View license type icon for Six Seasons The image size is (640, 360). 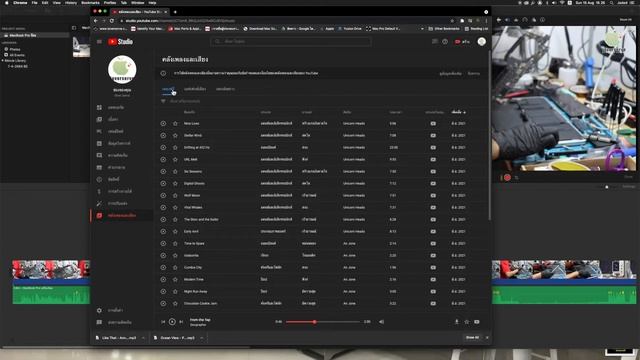click(x=433, y=171)
